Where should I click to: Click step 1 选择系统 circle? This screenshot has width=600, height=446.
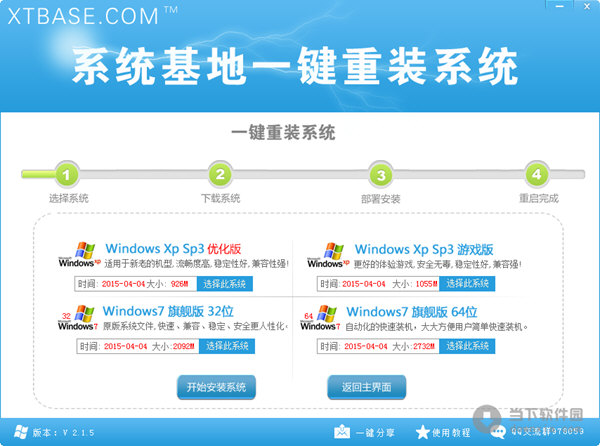(66, 175)
